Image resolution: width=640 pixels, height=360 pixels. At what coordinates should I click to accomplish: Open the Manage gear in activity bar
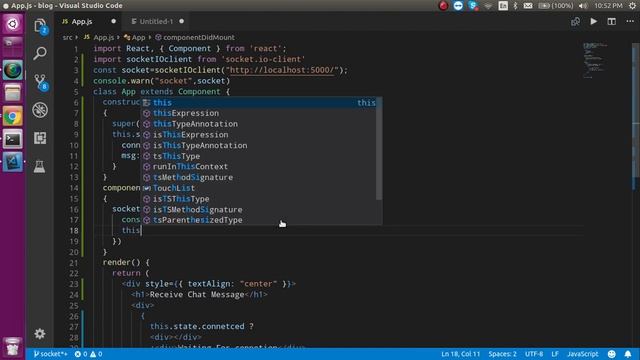(x=40, y=334)
